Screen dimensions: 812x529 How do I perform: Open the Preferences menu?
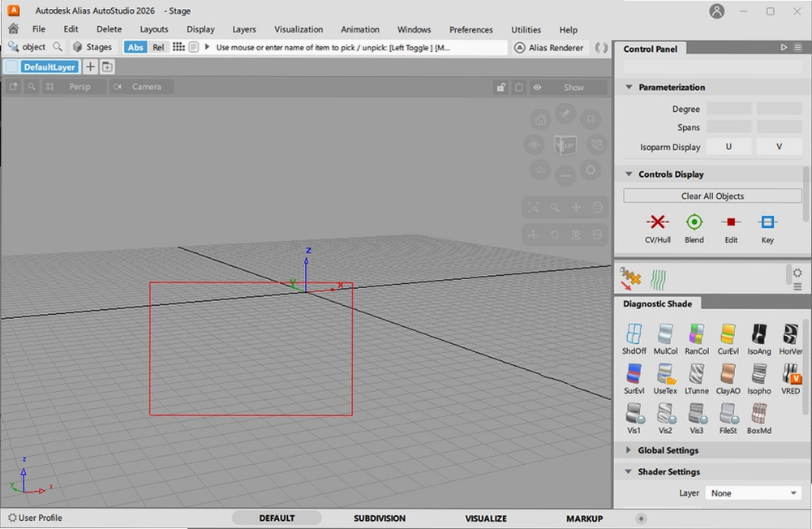click(470, 29)
